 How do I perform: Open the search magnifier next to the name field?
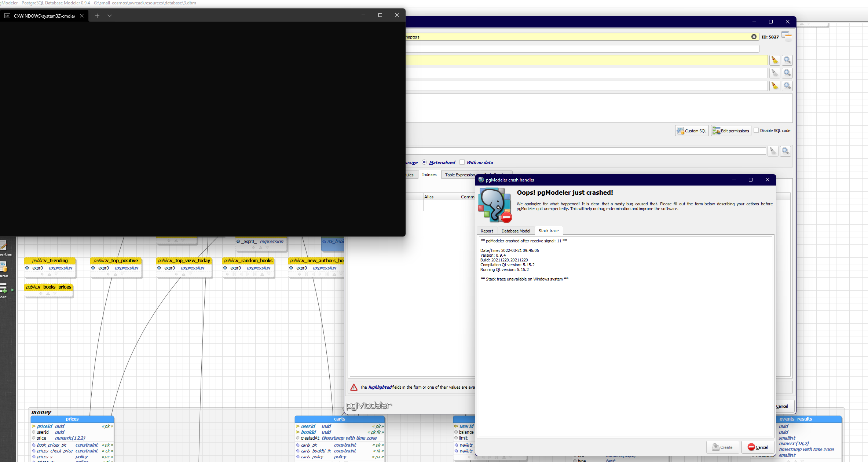pyautogui.click(x=787, y=60)
